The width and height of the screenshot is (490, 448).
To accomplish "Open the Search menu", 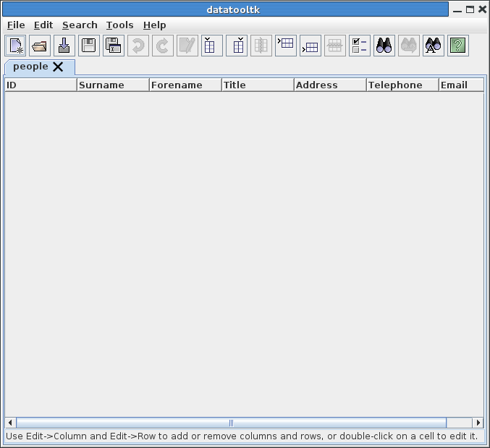I will (x=80, y=25).
